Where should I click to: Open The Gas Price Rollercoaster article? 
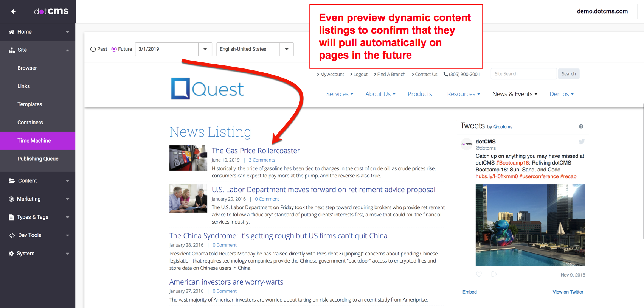point(256,151)
